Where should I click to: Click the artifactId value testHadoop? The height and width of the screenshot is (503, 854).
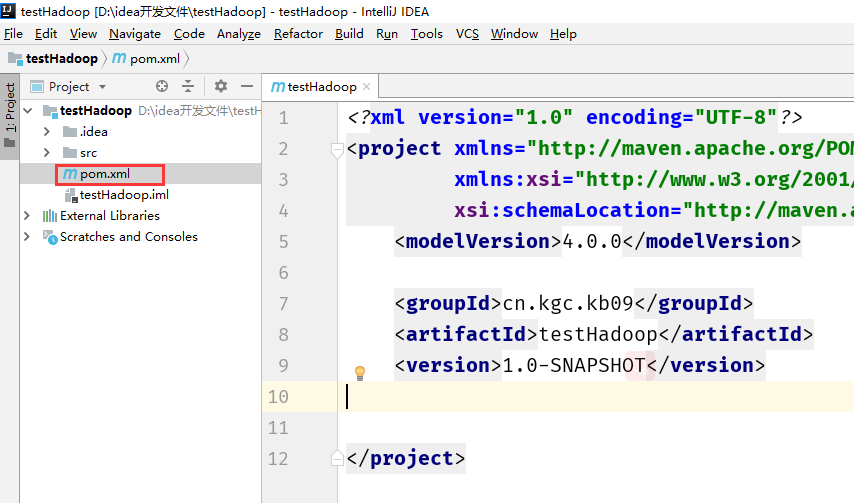tap(598, 334)
